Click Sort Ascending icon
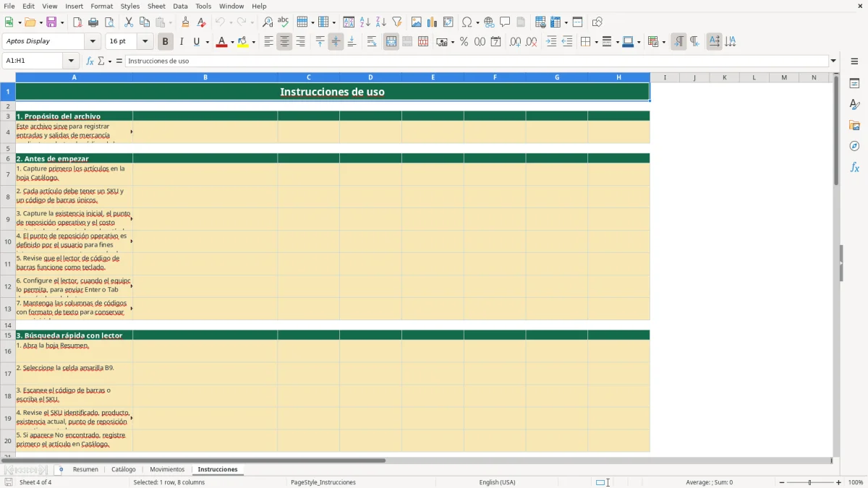Viewport: 868px width, 488px height. (x=365, y=22)
